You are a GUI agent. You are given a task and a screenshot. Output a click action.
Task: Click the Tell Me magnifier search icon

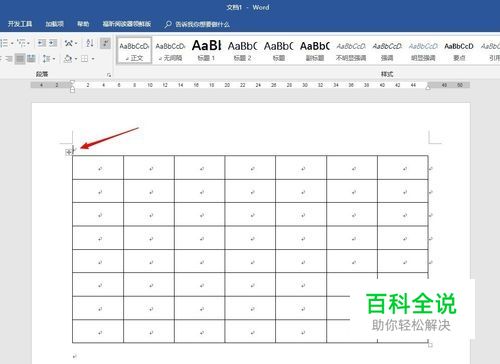coord(168,24)
